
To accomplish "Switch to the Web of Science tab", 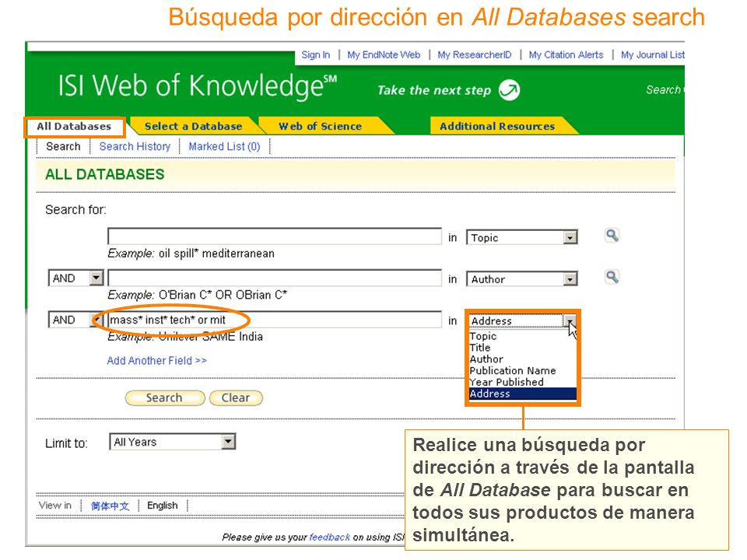I will pos(320,126).
